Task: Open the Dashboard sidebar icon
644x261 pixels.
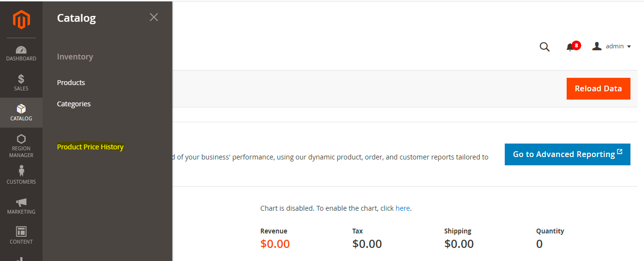Action: (x=21, y=50)
